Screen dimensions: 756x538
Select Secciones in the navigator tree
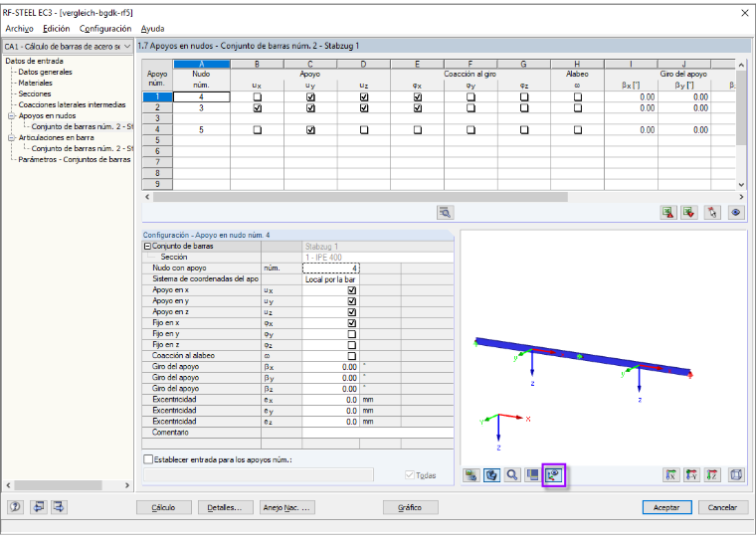(x=35, y=93)
